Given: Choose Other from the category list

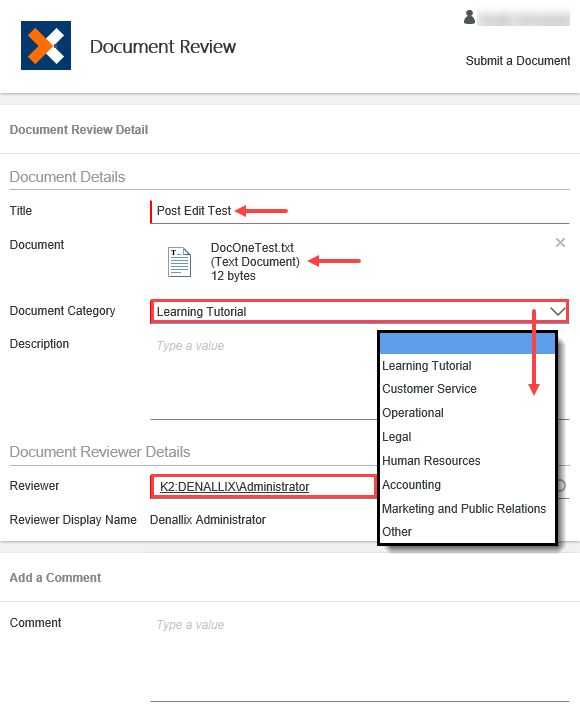Looking at the screenshot, I should [397, 532].
